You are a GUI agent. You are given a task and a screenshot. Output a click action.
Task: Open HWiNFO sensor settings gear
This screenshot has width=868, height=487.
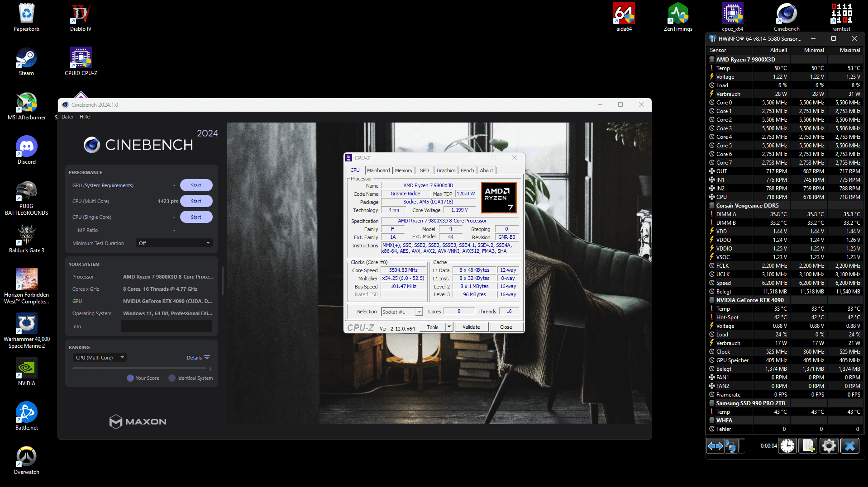click(x=829, y=446)
